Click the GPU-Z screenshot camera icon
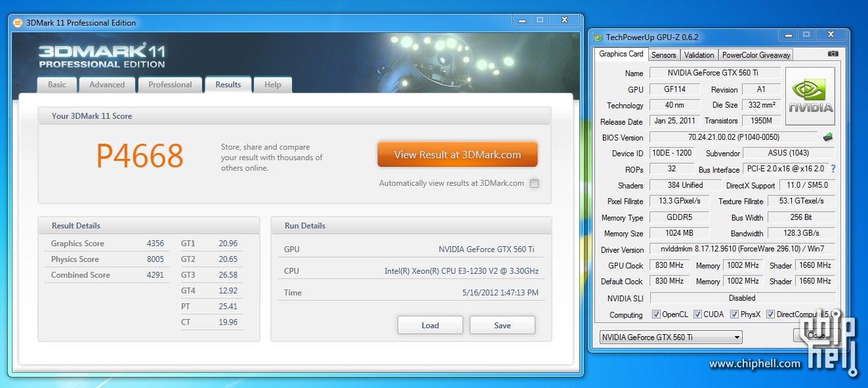The width and height of the screenshot is (868, 388). coord(833,54)
